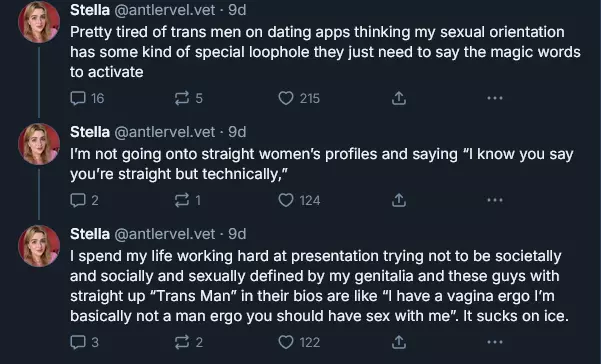This screenshot has width=601, height=364.
Task: Open Stella's profile name on the first post
Action: (x=90, y=10)
